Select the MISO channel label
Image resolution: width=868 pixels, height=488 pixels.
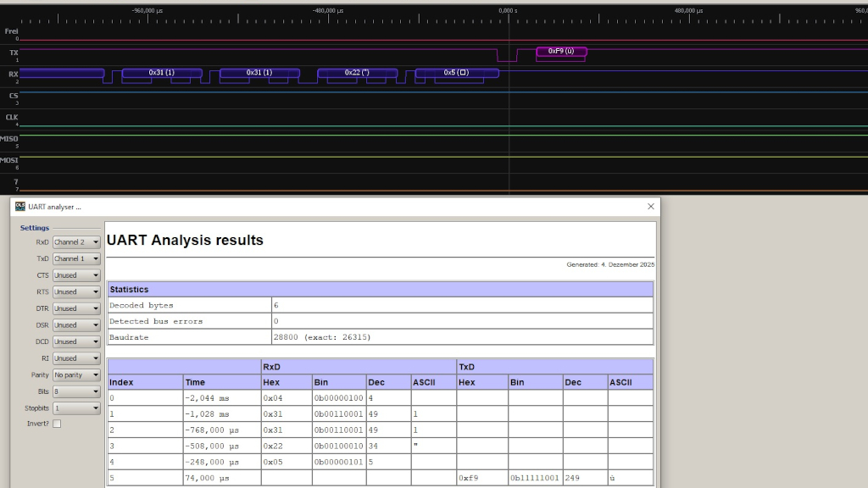[x=9, y=139]
